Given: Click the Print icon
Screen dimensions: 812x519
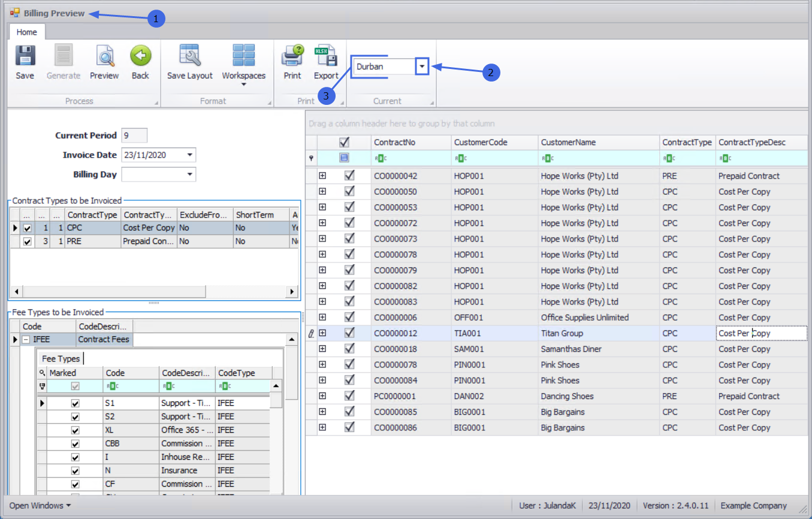Looking at the screenshot, I should [x=292, y=56].
